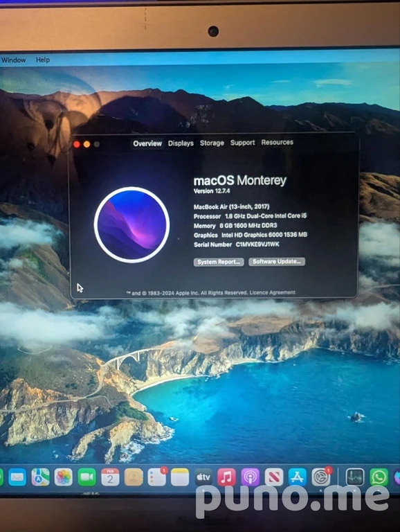Open the Mail app in the Dock

[17, 477]
